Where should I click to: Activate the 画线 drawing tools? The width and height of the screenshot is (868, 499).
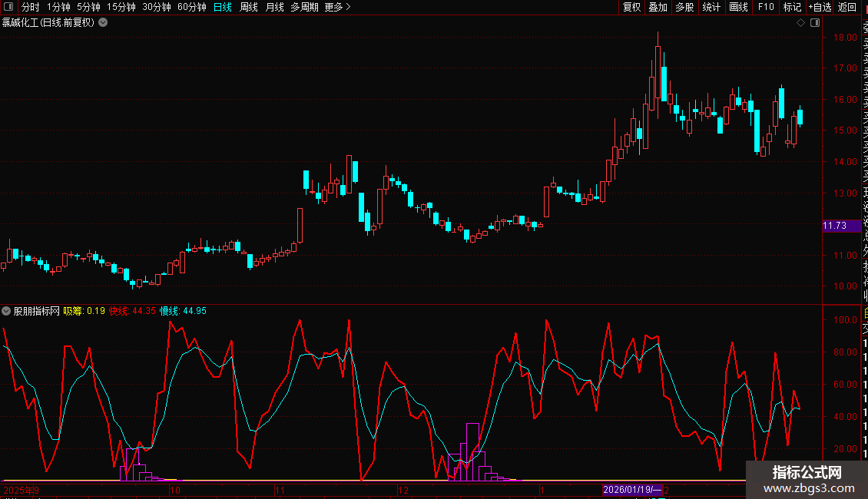click(x=738, y=7)
